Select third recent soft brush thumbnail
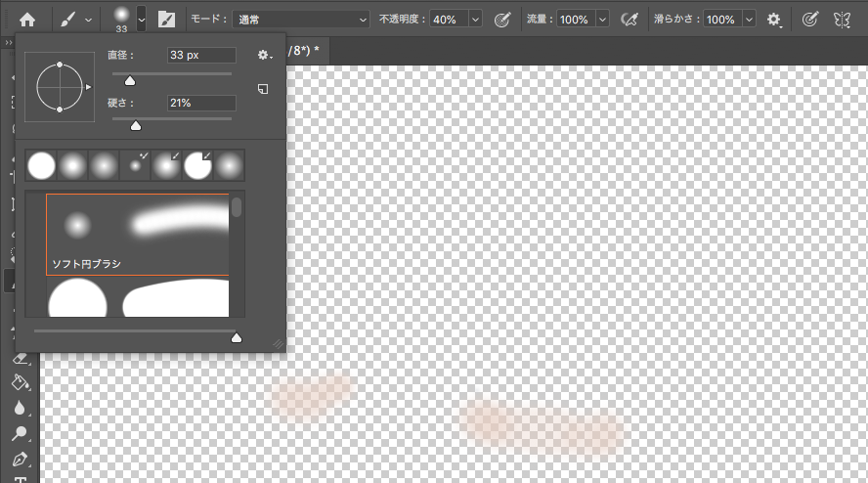Viewport: 868px width, 483px height. [x=104, y=165]
